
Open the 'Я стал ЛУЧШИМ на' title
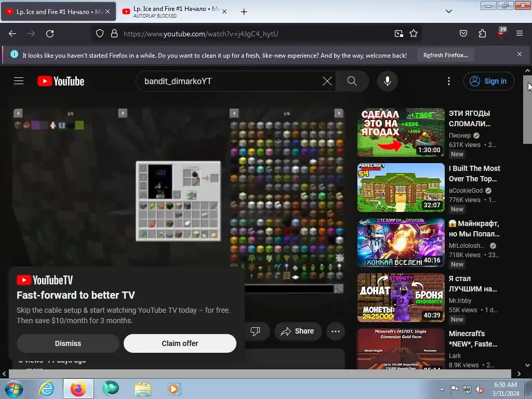click(473, 284)
